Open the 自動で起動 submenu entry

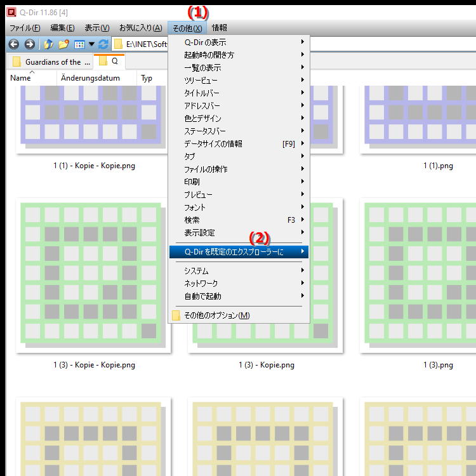[x=239, y=296]
